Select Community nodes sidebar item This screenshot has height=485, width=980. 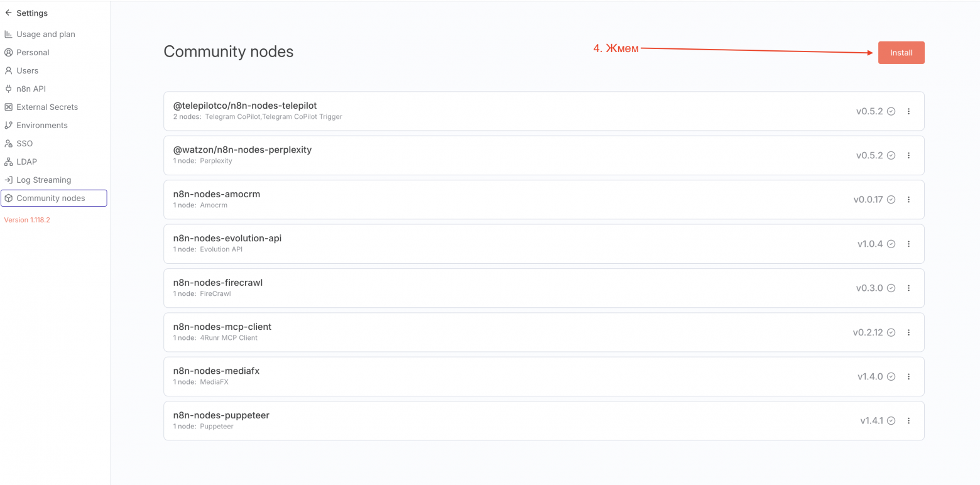[x=50, y=199]
